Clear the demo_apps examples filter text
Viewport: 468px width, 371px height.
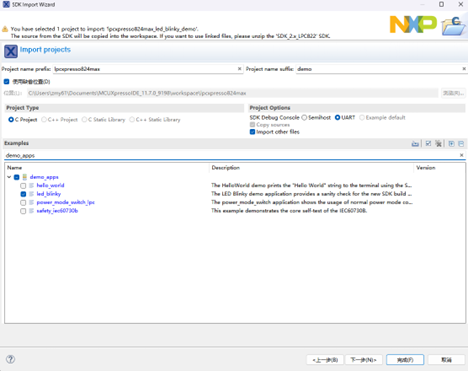(462, 155)
